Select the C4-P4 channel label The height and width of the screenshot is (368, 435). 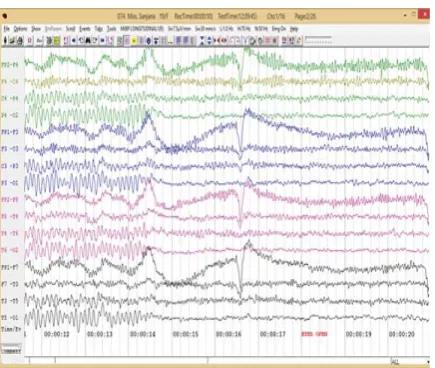[x=10, y=98]
